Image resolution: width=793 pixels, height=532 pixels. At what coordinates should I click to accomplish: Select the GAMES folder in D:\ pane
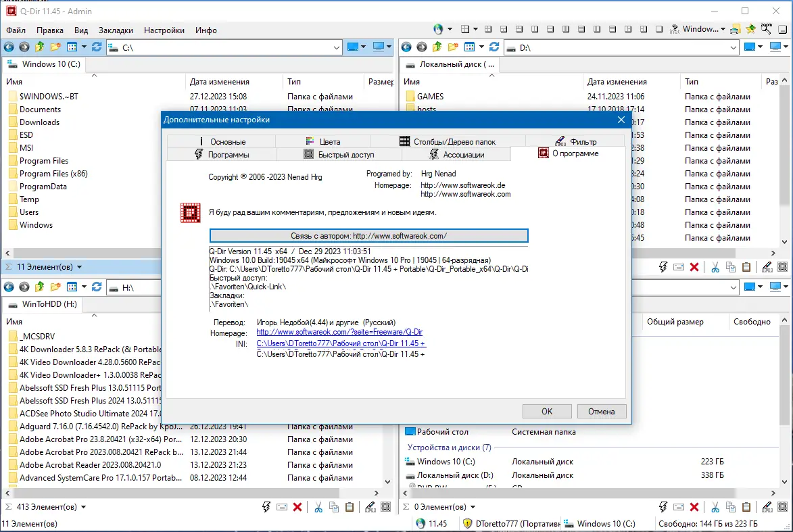coord(431,96)
